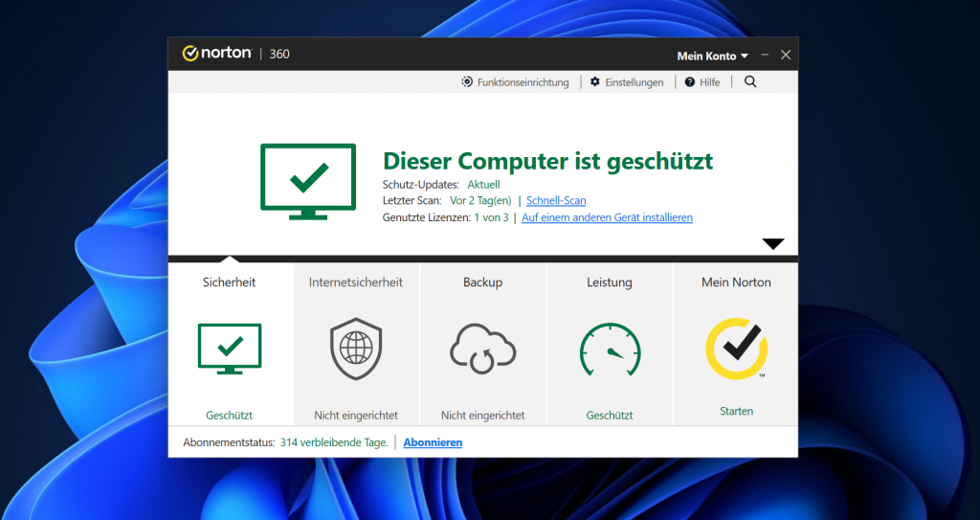Close the Norton 360 window
The width and height of the screenshot is (980, 520).
coord(786,56)
